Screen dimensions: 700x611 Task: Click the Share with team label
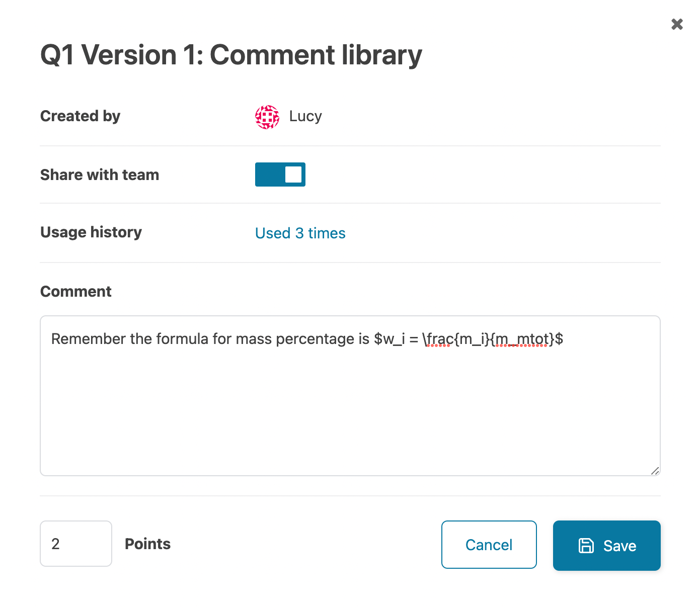click(x=100, y=175)
